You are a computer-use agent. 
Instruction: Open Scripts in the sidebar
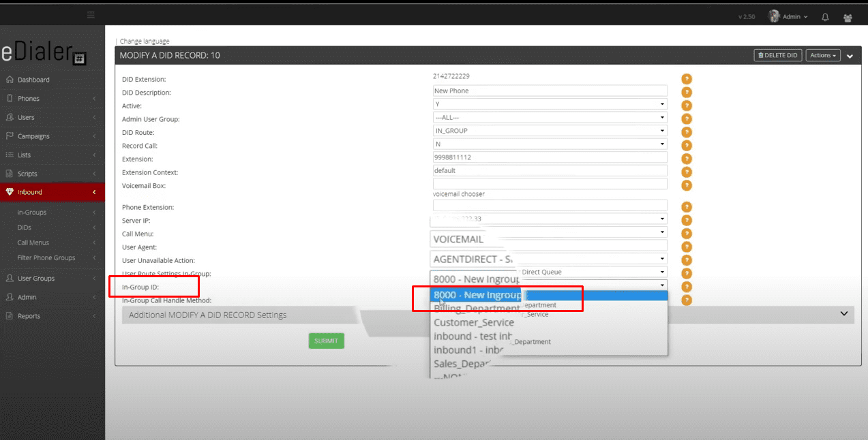52,174
